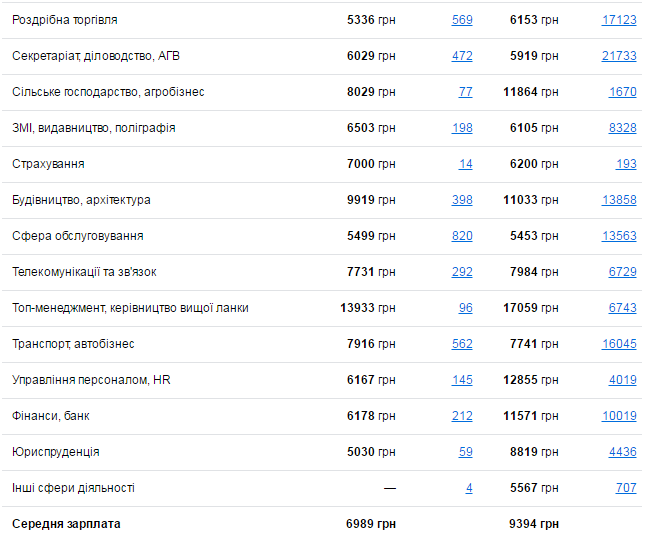Click the 193 link in Страхування row

pyautogui.click(x=626, y=164)
